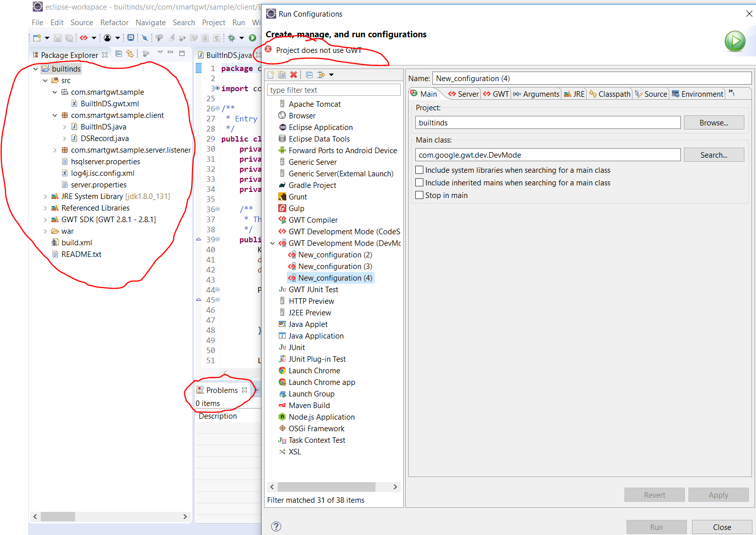This screenshot has width=756, height=535.
Task: Click the help question mark icon
Action: (276, 526)
